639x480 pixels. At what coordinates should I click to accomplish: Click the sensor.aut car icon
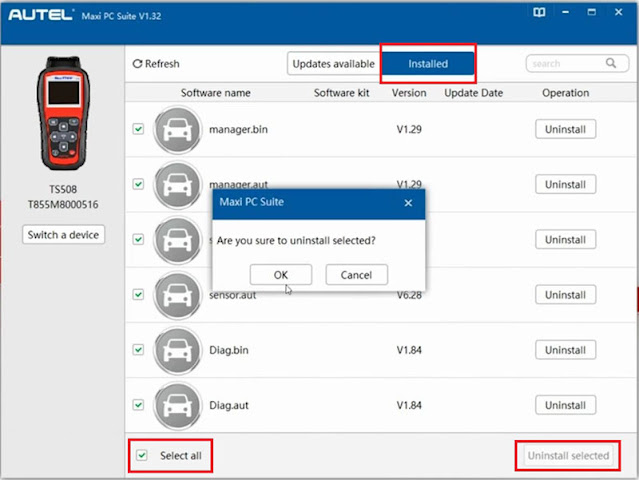tap(177, 295)
